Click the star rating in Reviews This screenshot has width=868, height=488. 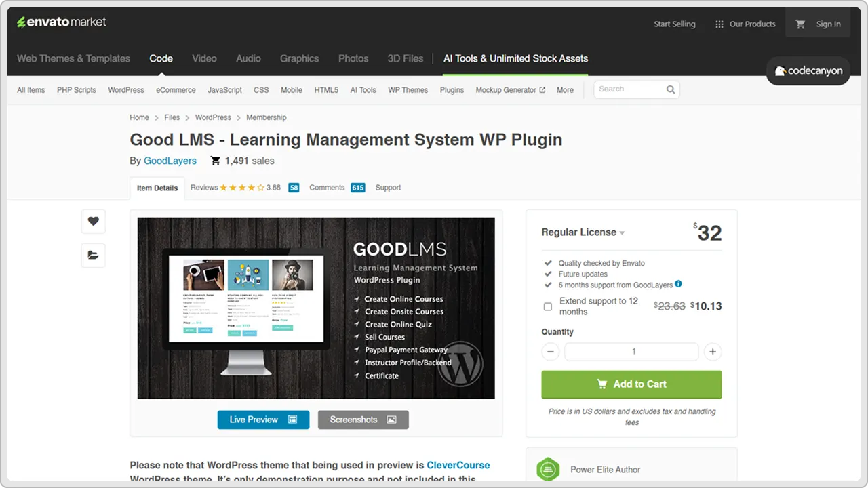point(242,188)
